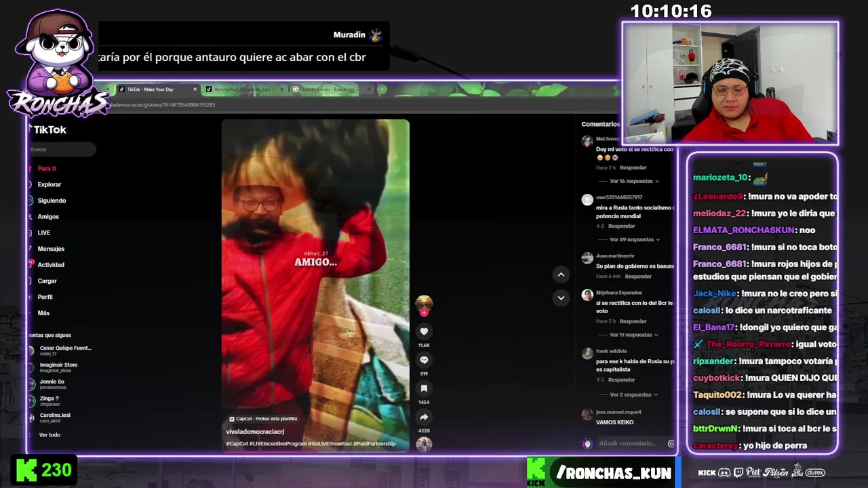This screenshot has width=868, height=488.
Task: Share video using the arrow icon
Action: (424, 417)
